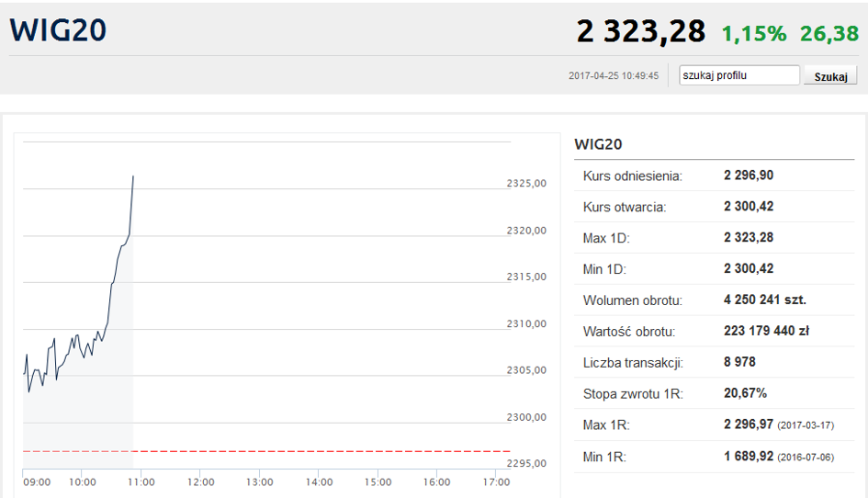Click the 14:00 time axis label
This screenshot has height=498, width=868.
[319, 482]
